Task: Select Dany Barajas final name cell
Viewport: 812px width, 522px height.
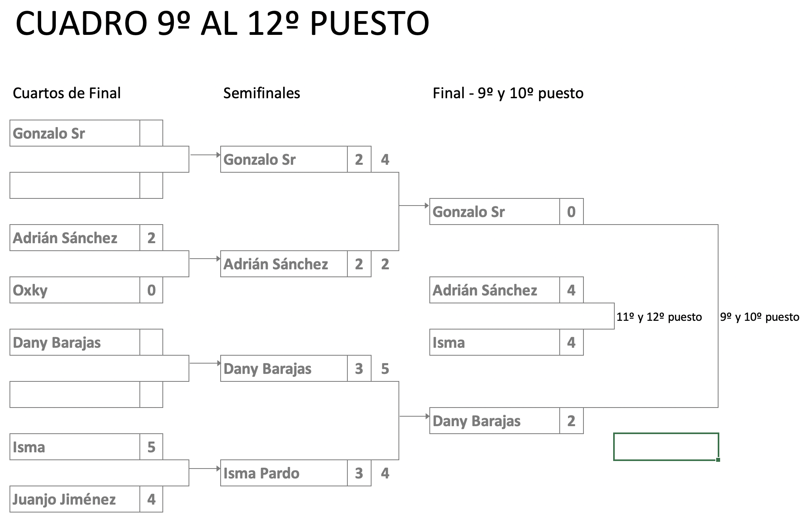Action: (495, 421)
